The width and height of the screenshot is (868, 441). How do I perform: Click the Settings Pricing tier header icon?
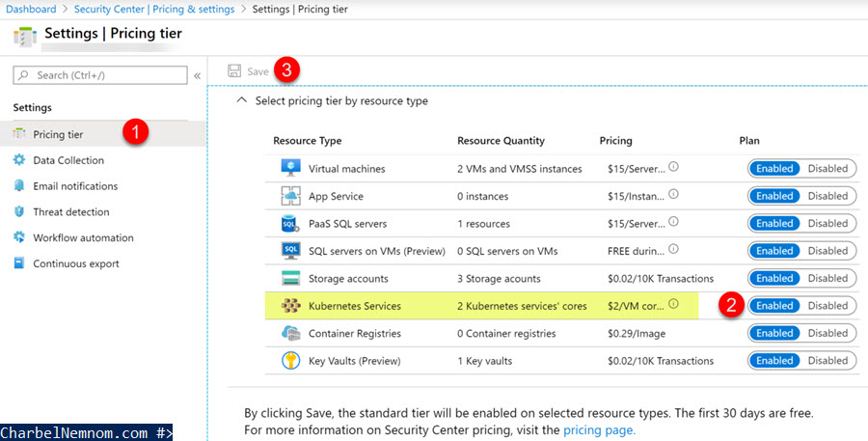[25, 37]
